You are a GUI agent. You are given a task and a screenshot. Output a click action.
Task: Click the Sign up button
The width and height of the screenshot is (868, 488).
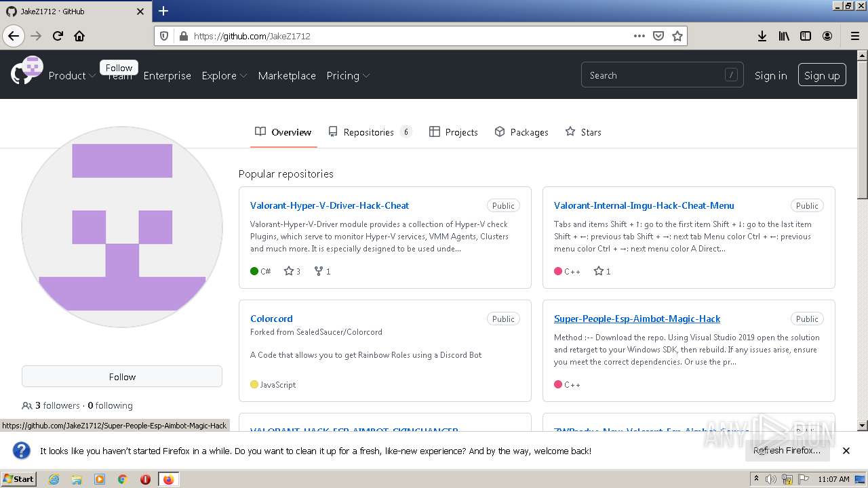tap(822, 75)
